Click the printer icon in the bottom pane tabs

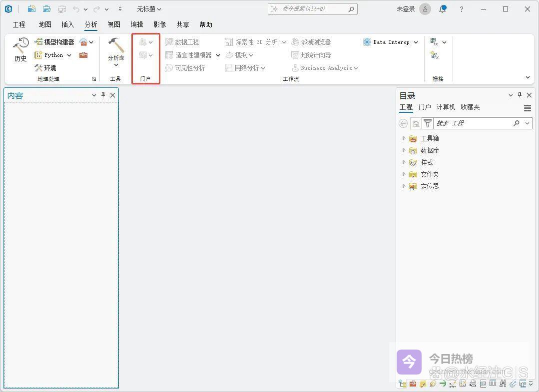(473, 384)
